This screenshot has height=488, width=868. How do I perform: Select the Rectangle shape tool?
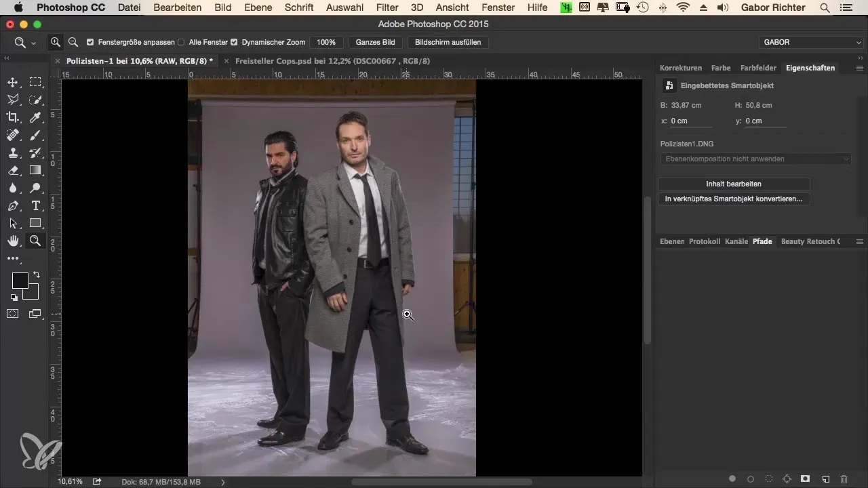tap(35, 223)
